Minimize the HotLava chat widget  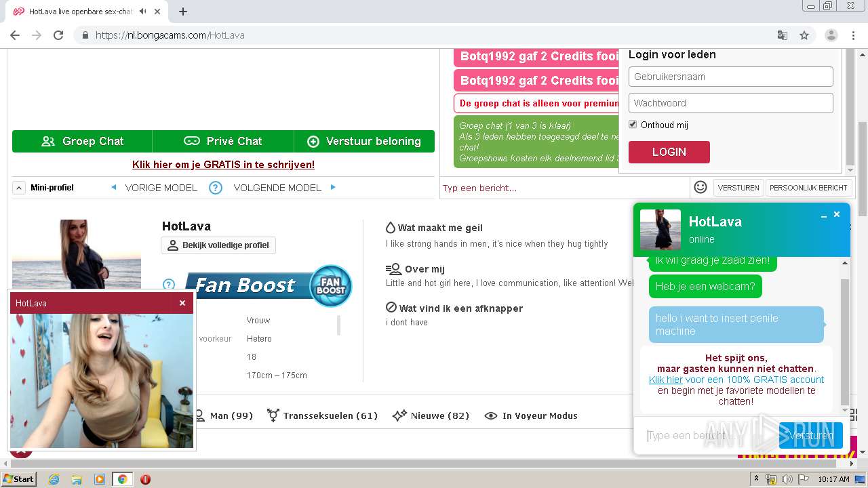[x=824, y=215]
